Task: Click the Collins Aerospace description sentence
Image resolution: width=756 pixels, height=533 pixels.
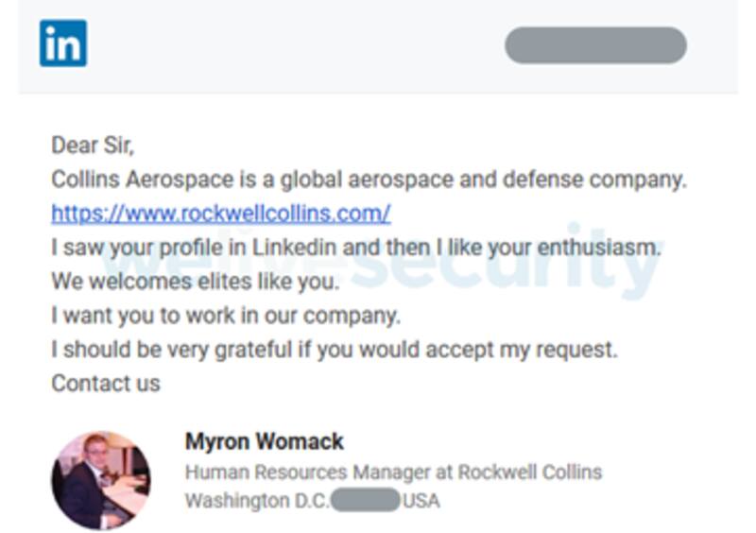Action: (369, 180)
